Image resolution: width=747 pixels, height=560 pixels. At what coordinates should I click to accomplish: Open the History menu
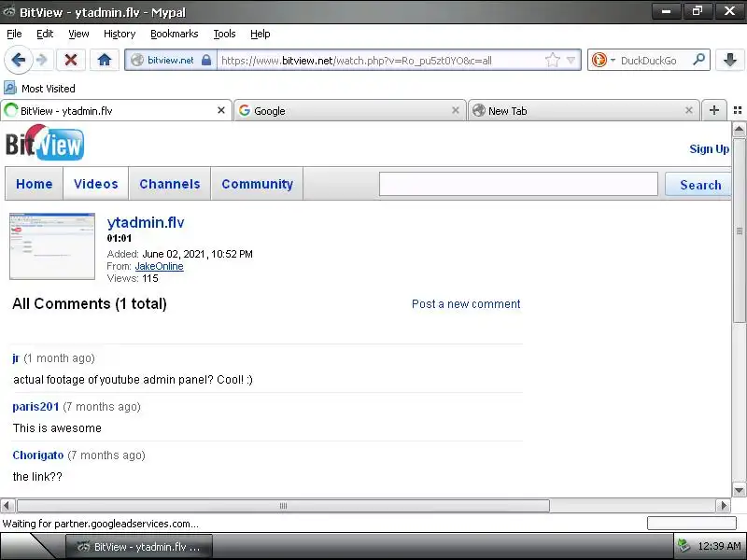[x=120, y=34]
